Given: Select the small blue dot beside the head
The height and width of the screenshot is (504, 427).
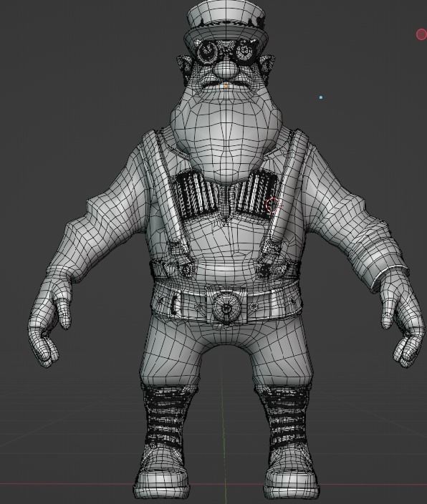Looking at the screenshot, I should (321, 97).
